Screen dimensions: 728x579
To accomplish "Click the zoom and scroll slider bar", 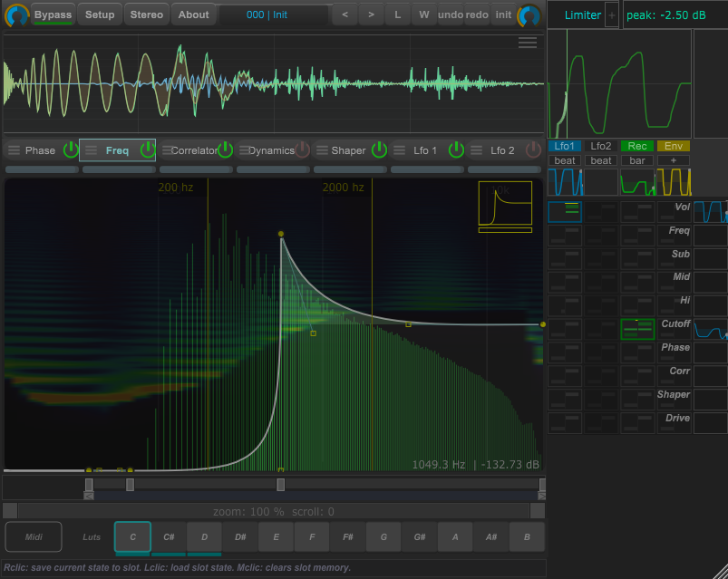I will tap(274, 512).
